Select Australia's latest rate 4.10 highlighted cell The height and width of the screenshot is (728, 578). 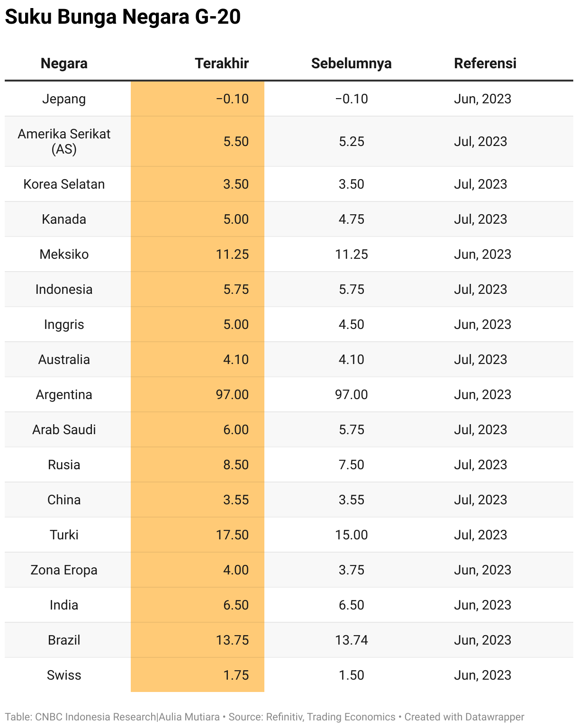click(x=198, y=360)
